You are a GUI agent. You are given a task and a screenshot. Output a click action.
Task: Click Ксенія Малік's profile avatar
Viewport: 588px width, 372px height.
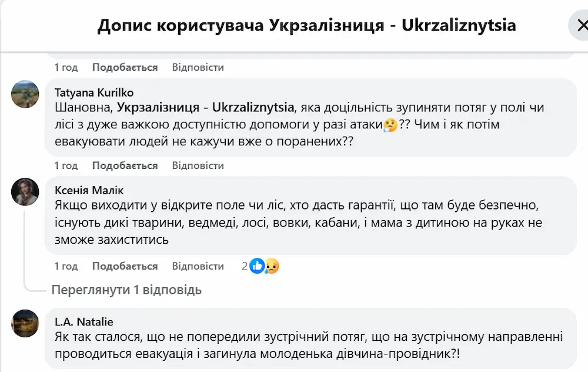(x=25, y=193)
